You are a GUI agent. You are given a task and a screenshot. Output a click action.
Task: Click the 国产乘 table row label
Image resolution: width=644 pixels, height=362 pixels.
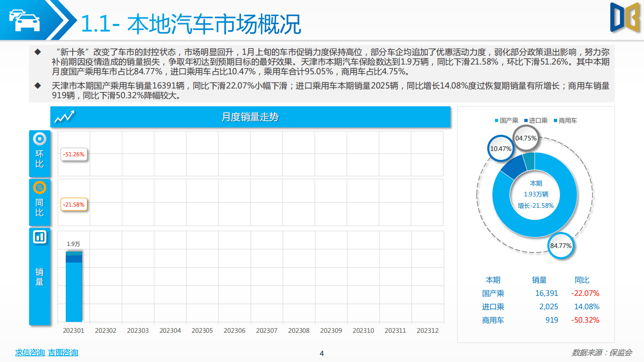[493, 293]
